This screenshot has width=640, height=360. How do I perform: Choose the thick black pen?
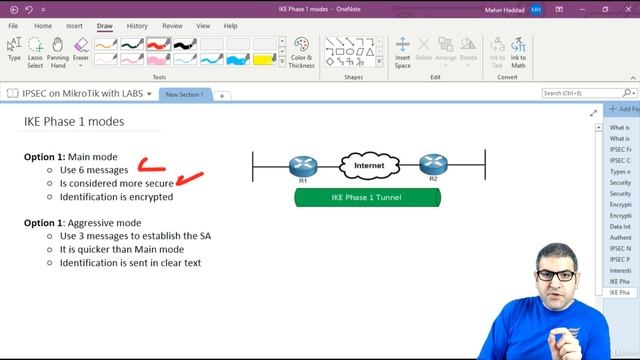[x=185, y=44]
